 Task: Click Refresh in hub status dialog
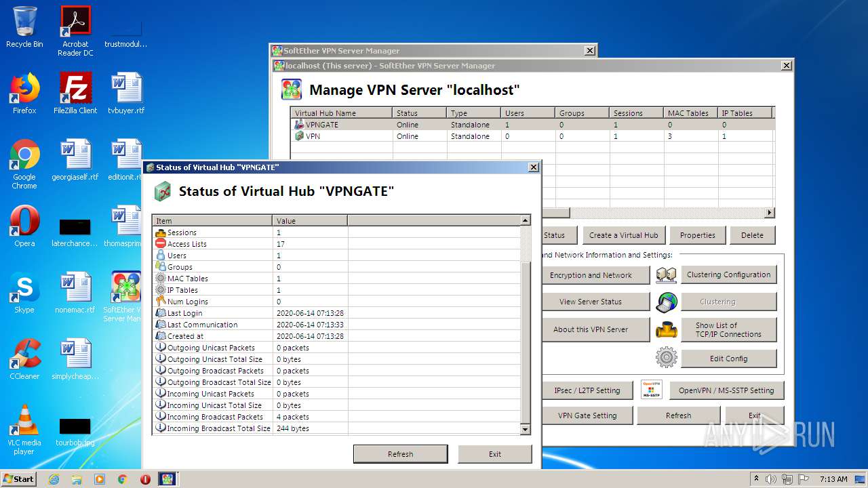[400, 454]
